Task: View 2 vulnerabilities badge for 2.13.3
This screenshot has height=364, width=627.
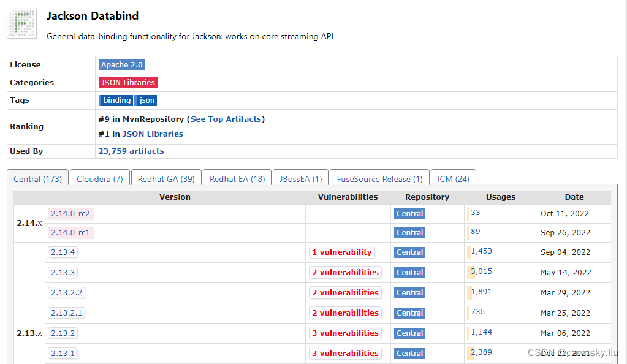Action: coord(345,273)
